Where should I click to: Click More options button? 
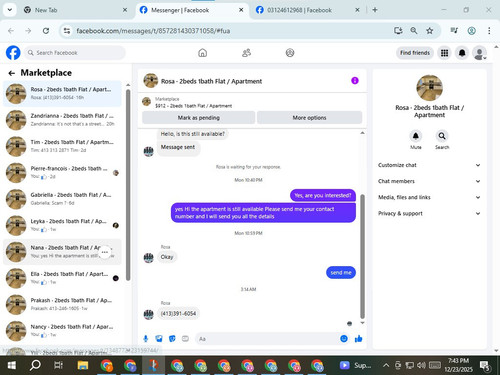(309, 118)
